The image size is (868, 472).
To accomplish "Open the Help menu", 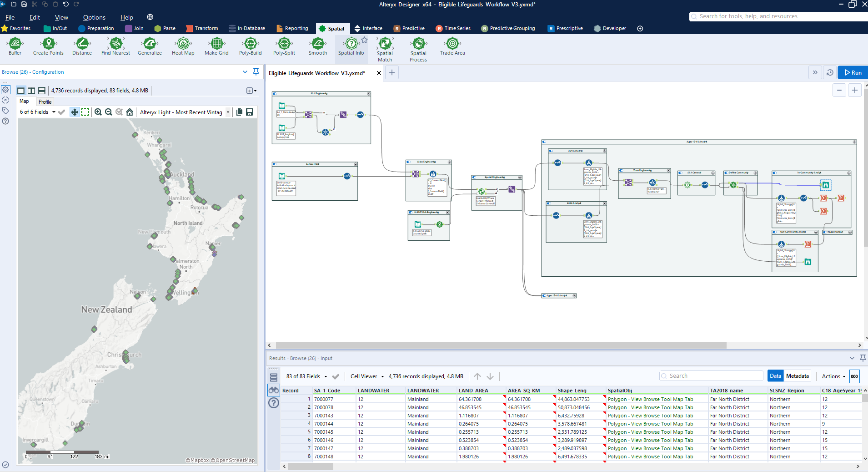I will click(127, 17).
